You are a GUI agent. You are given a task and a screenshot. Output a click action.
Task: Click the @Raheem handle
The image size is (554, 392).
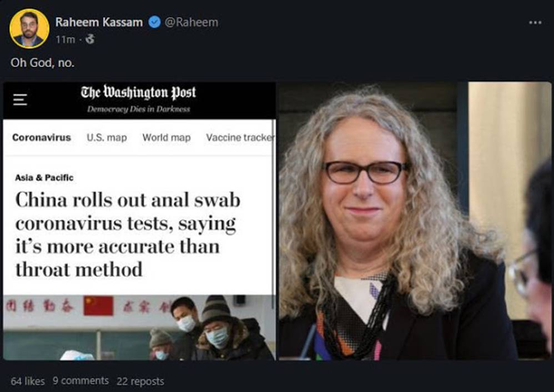192,22
